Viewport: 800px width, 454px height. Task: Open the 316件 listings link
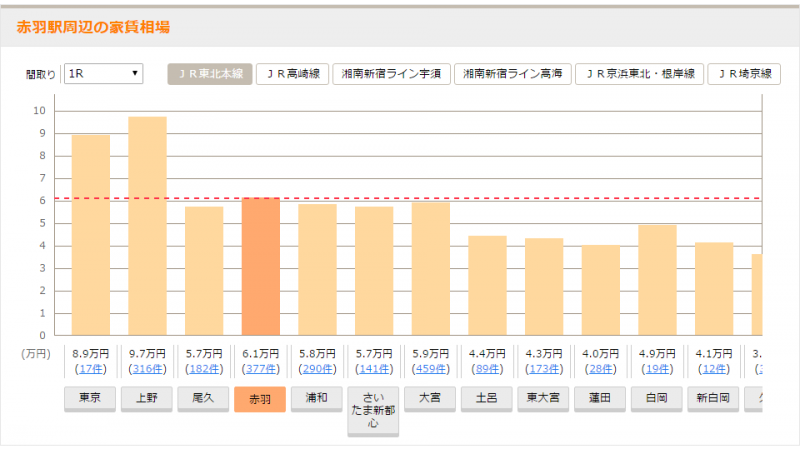pos(147,369)
